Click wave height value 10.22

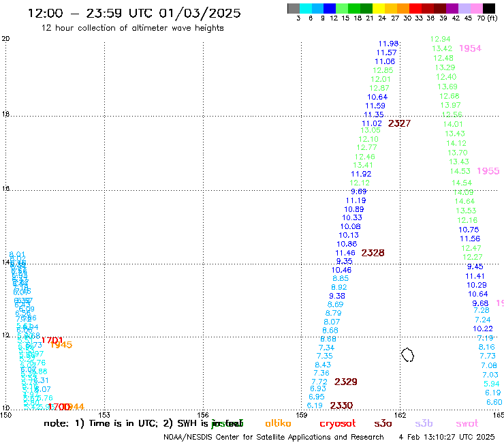tap(482, 329)
